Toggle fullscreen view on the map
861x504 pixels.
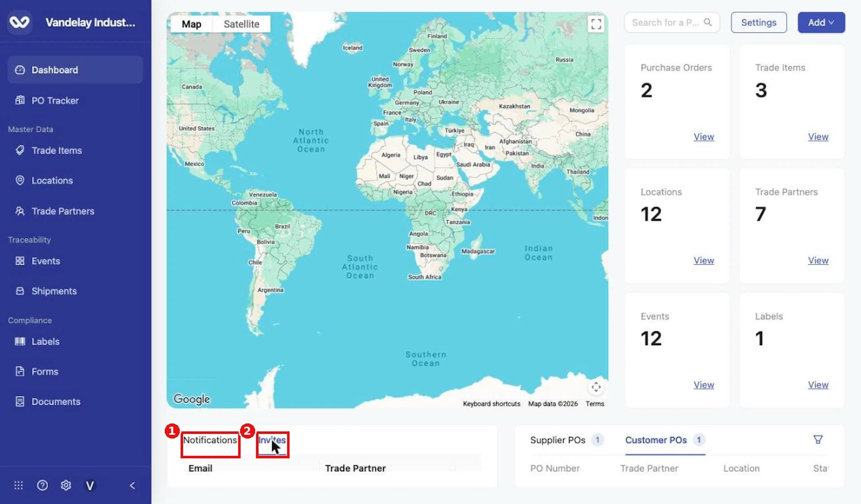[596, 24]
